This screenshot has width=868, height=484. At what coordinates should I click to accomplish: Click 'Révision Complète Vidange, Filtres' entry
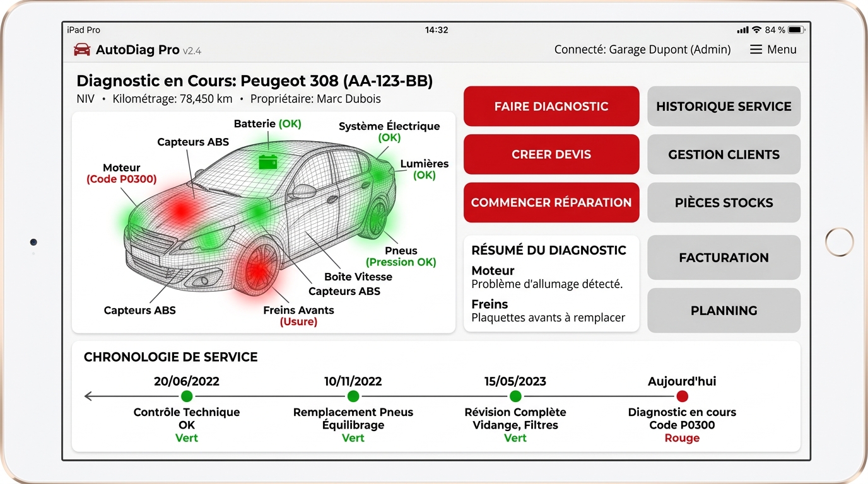pyautogui.click(x=515, y=418)
